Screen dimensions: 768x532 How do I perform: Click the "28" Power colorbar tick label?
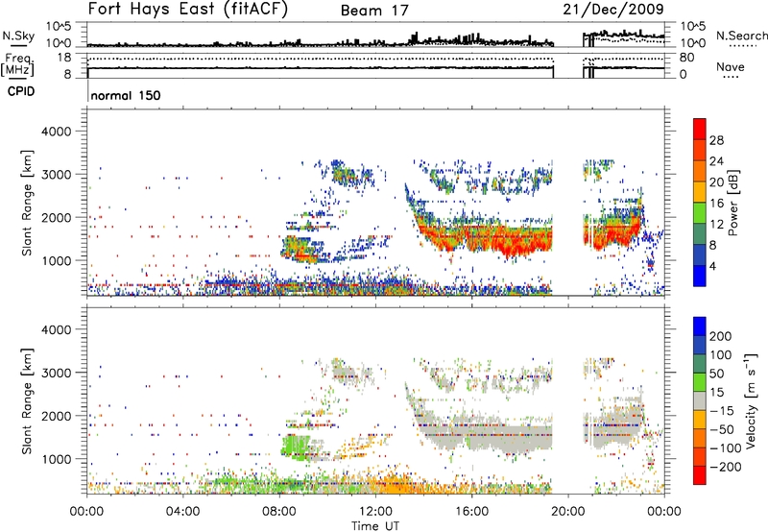[x=716, y=140]
